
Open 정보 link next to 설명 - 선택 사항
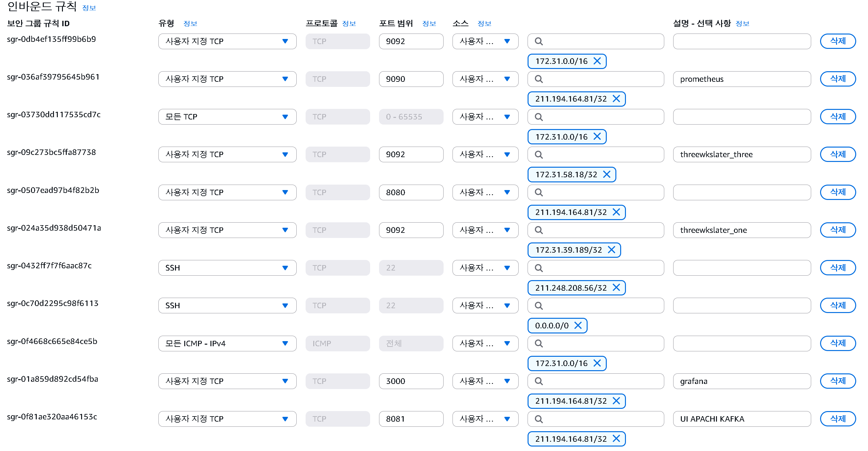(x=742, y=23)
